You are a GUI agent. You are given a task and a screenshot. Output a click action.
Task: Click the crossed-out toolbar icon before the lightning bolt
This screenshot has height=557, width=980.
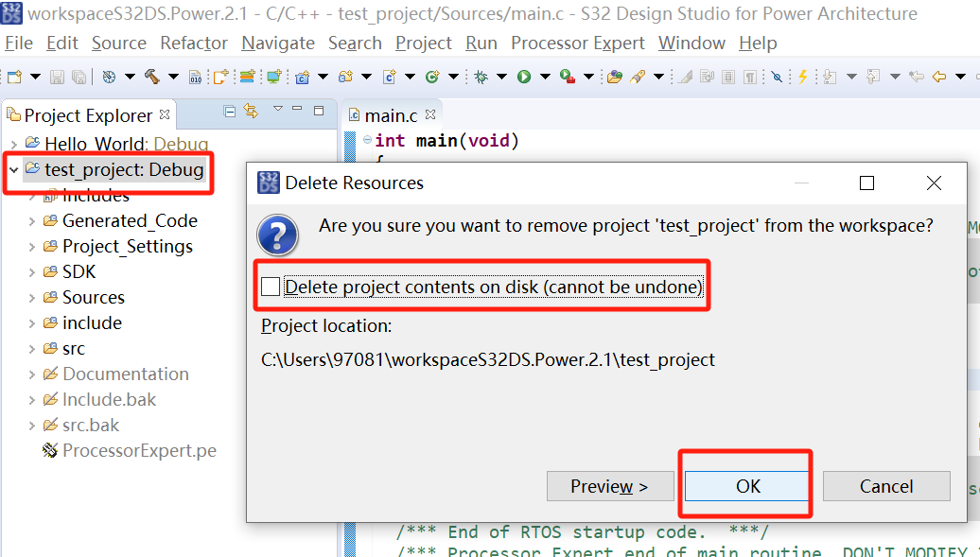777,77
